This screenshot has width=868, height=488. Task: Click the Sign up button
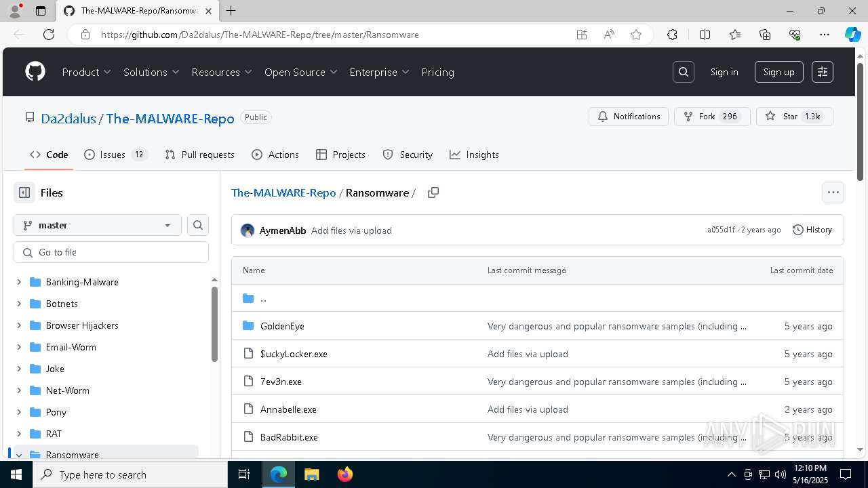point(779,72)
